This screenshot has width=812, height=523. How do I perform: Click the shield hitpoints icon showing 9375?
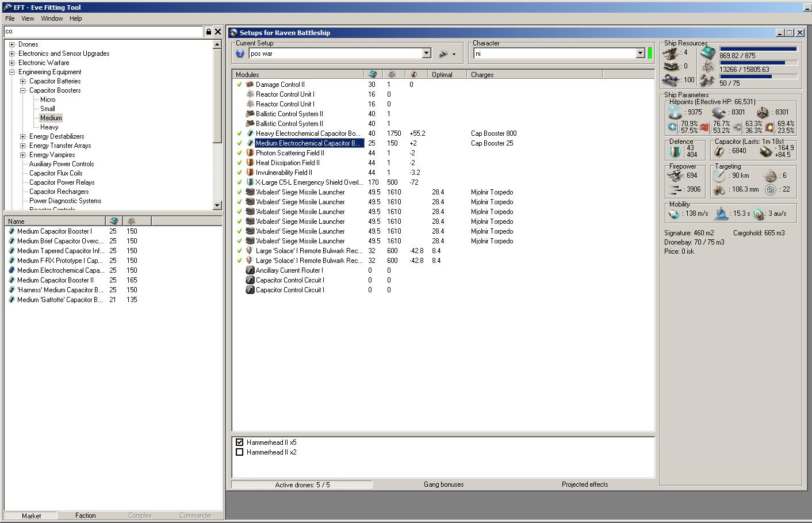click(x=676, y=112)
